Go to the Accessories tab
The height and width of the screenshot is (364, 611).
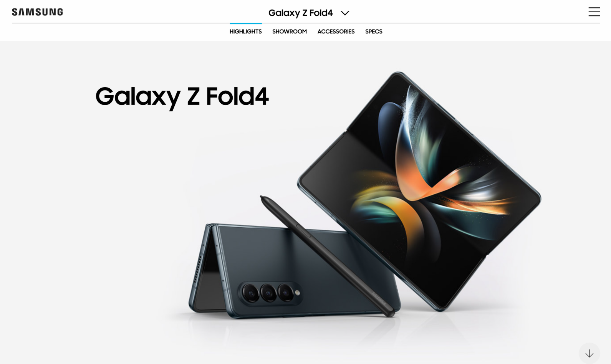(x=336, y=31)
